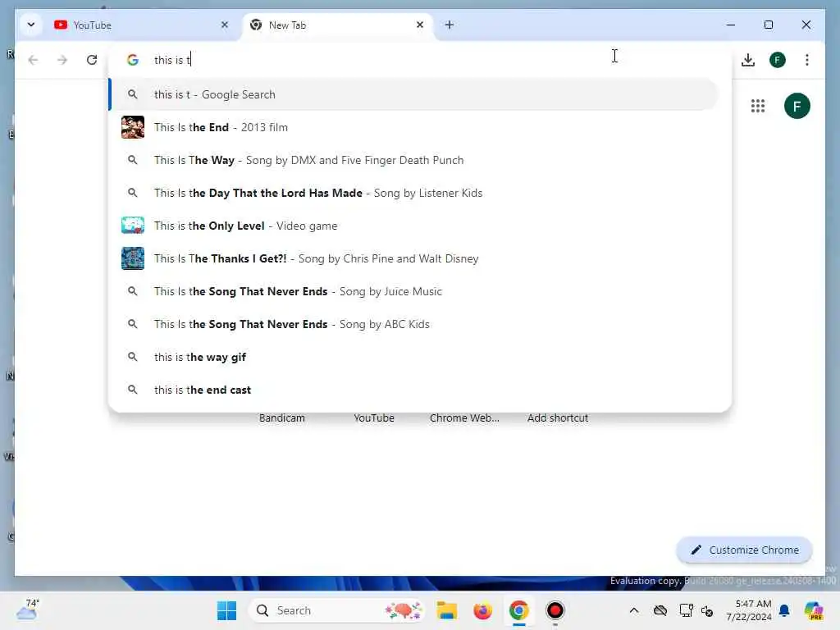Click The Thanks I Get thumbnail image
Image resolution: width=840 pixels, height=630 pixels.
(x=133, y=258)
